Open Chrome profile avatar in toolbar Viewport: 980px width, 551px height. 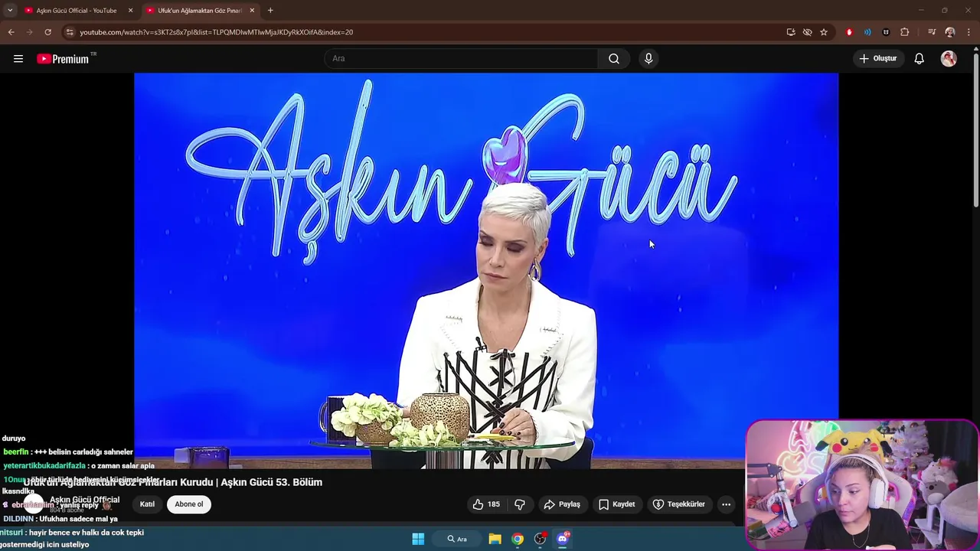[950, 32]
